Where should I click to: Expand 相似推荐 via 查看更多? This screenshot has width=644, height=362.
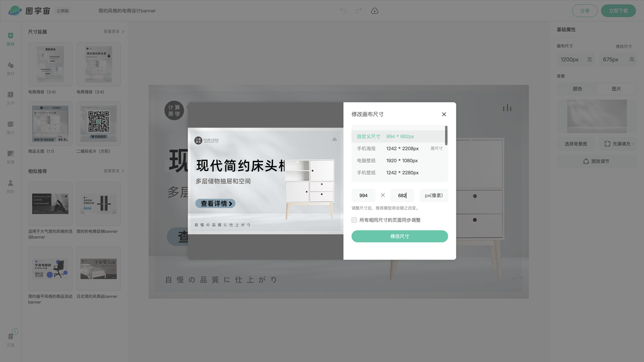[x=114, y=171]
